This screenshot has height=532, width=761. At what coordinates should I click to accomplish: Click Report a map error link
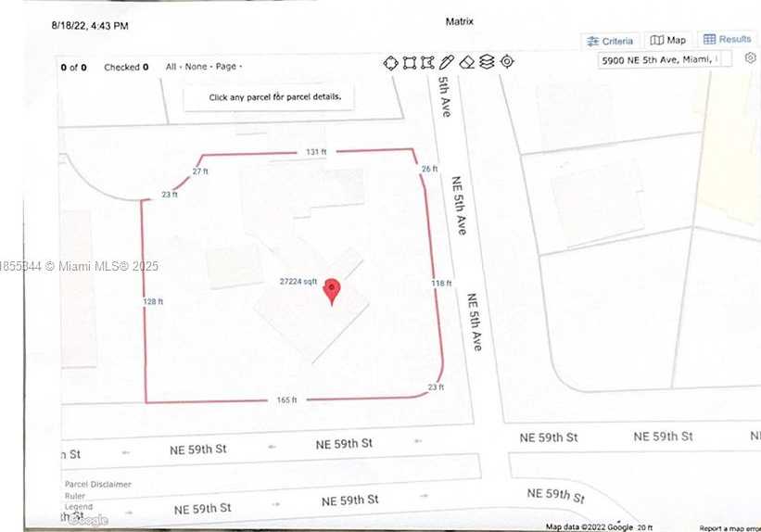click(729, 527)
